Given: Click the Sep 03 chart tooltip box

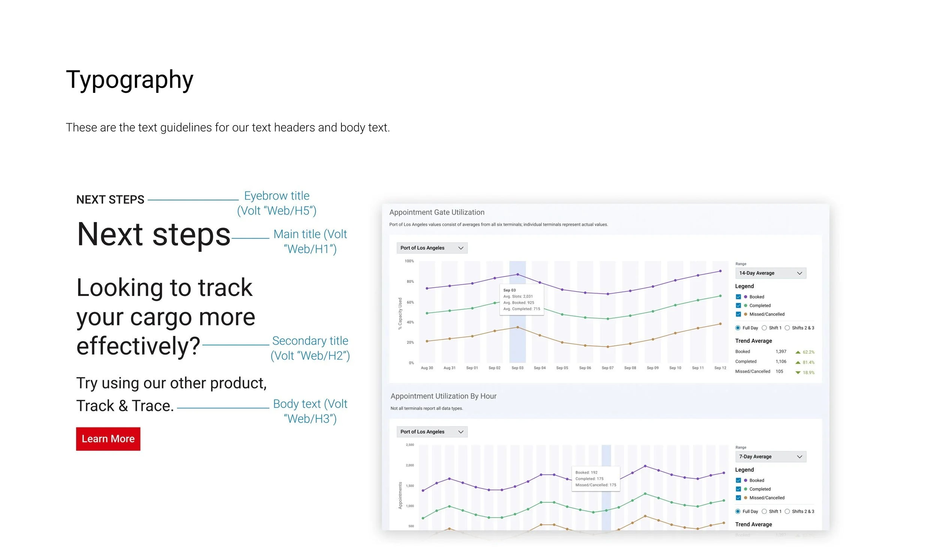Looking at the screenshot, I should tap(521, 300).
